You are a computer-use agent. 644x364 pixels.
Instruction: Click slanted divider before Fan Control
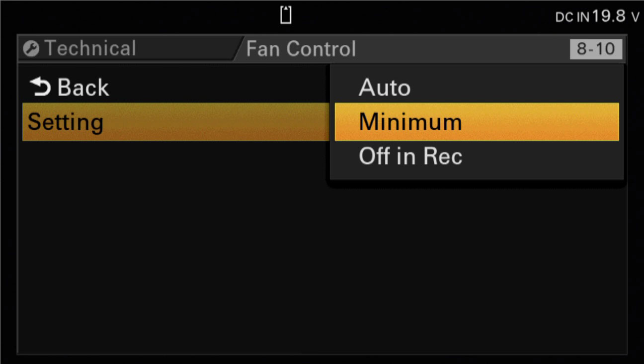click(239, 49)
